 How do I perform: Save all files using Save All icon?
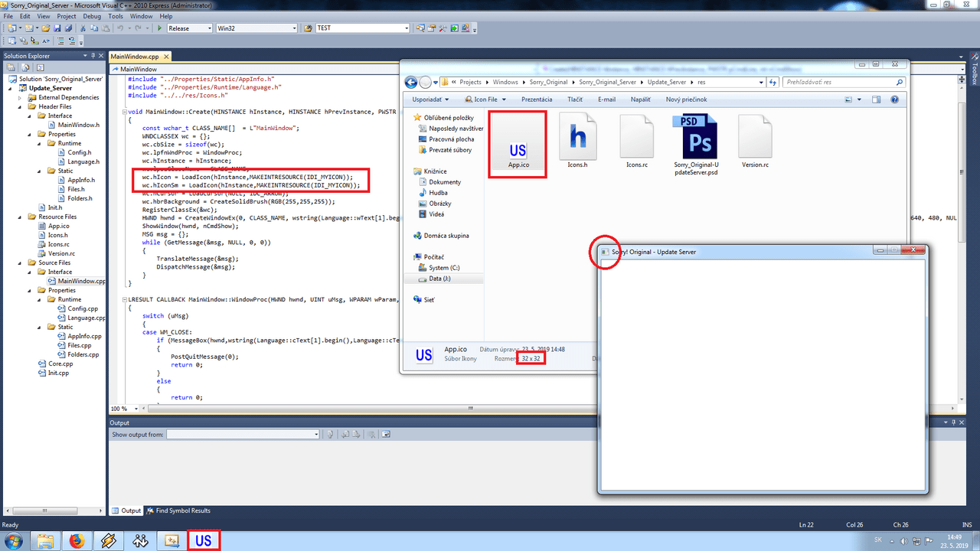69,28
